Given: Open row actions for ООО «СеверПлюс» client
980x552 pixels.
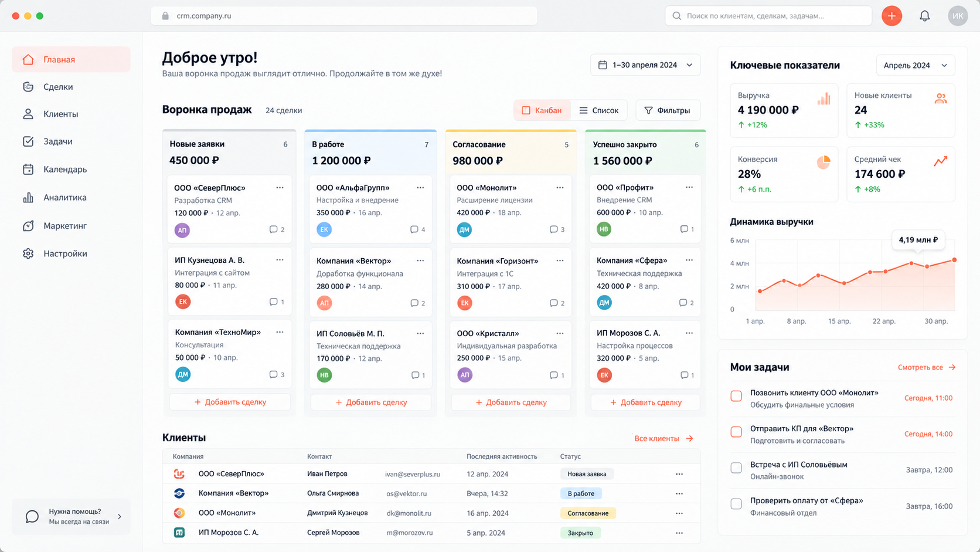Looking at the screenshot, I should (x=679, y=474).
